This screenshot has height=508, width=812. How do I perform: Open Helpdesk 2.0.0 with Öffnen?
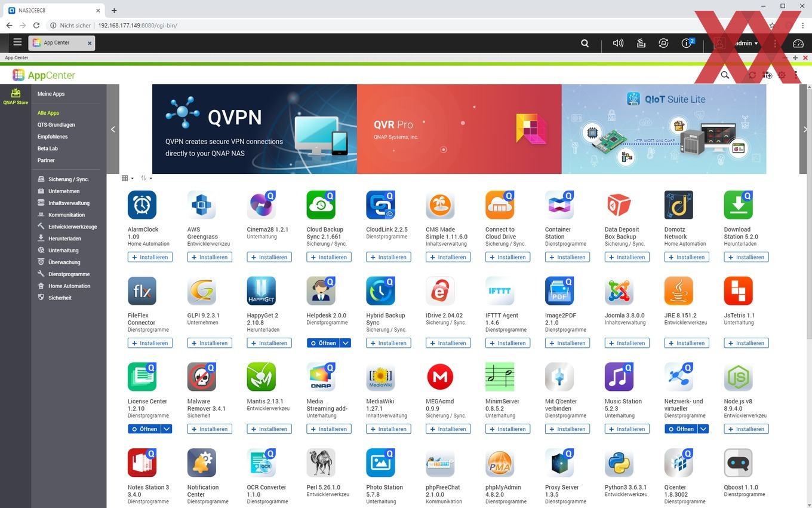(323, 343)
